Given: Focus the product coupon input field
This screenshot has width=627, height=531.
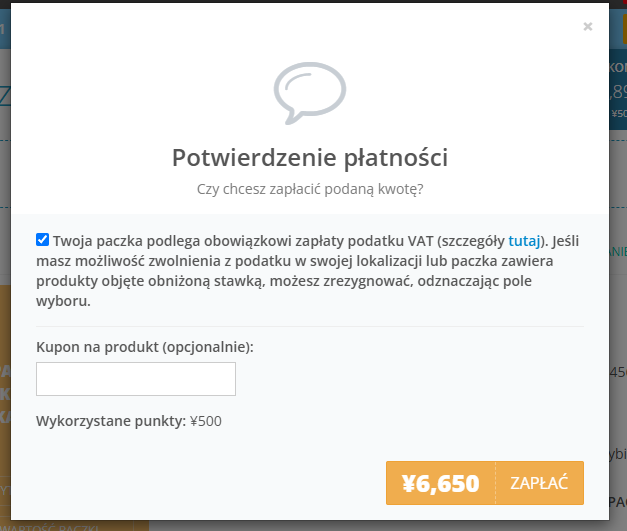Looking at the screenshot, I should coord(136,379).
